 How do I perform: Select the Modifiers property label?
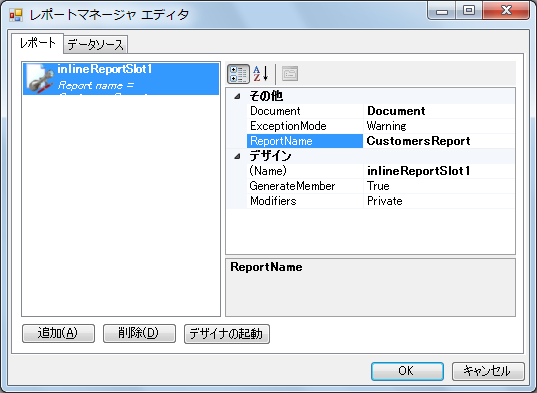pyautogui.click(x=305, y=201)
